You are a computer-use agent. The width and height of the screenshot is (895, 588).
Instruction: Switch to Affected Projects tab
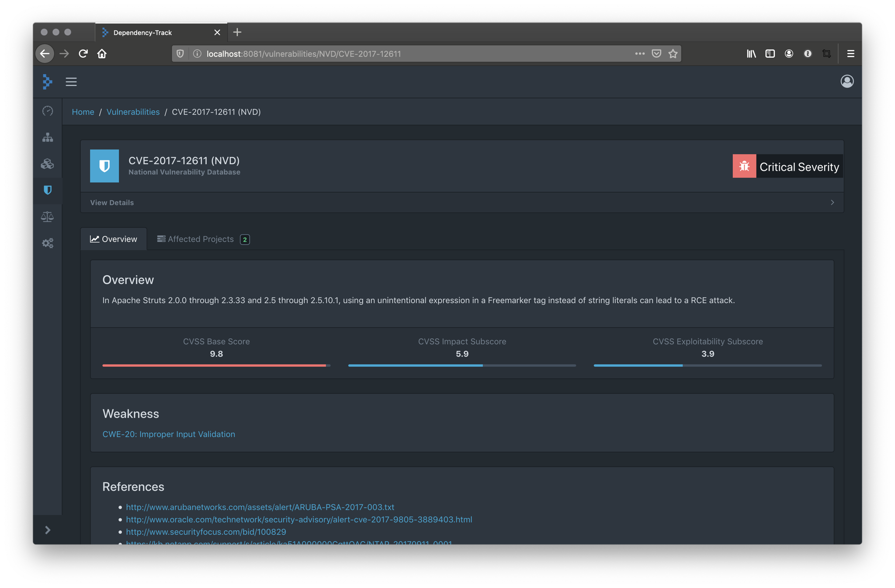click(203, 239)
